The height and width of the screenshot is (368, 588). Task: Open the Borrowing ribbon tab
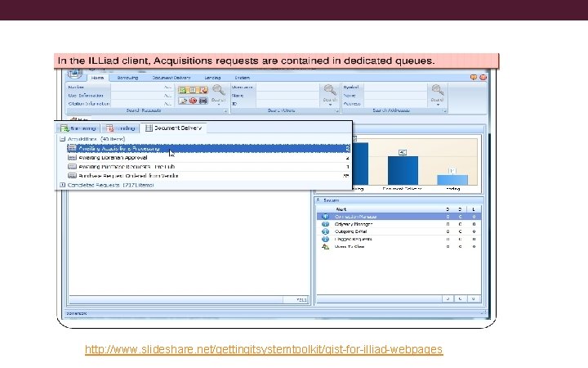click(127, 78)
